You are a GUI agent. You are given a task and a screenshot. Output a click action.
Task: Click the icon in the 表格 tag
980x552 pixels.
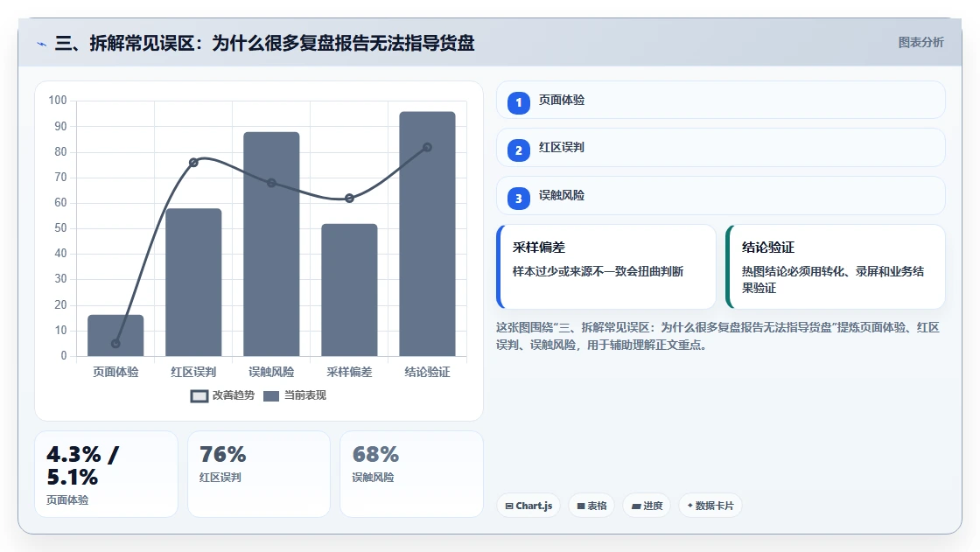coord(581,506)
